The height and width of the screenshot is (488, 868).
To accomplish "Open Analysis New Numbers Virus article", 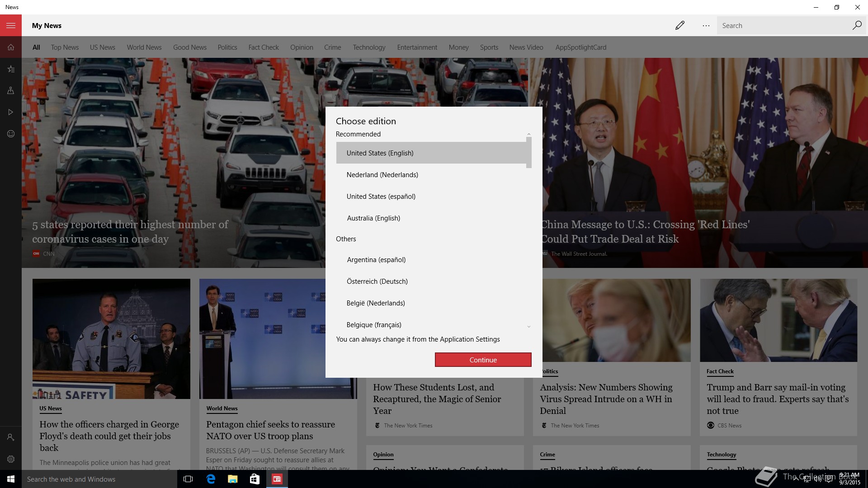I will (x=606, y=399).
